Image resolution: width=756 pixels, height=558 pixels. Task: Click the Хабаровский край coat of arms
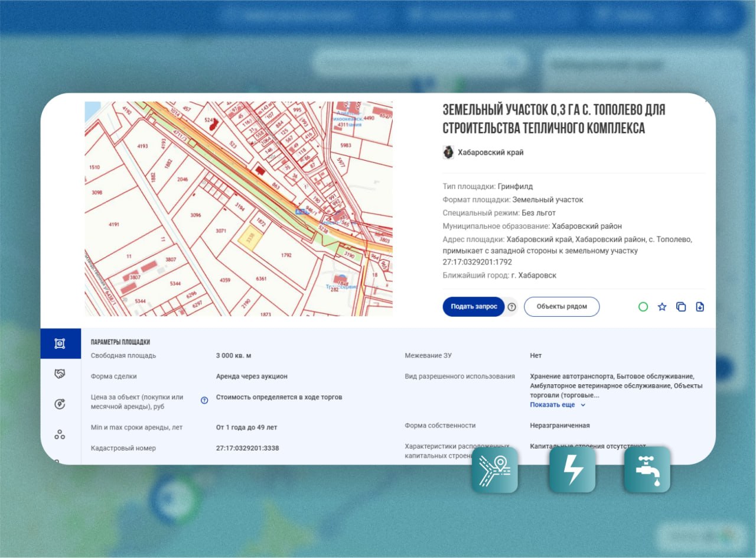coord(448,153)
